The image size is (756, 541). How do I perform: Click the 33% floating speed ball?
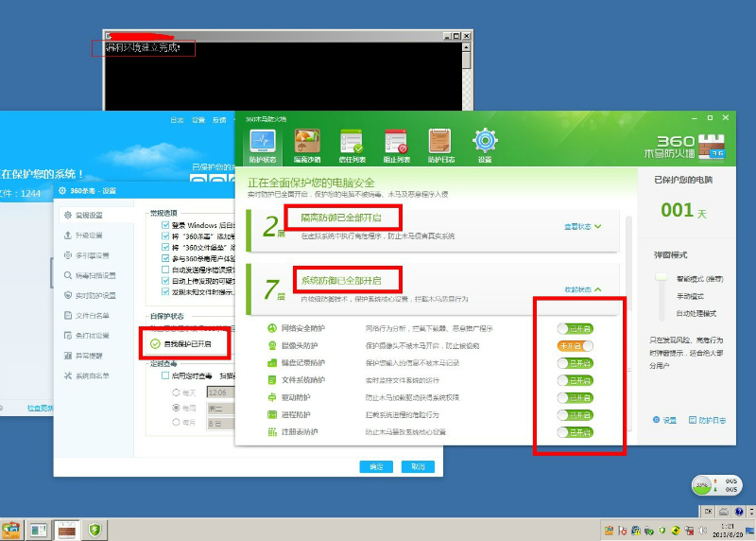702,485
